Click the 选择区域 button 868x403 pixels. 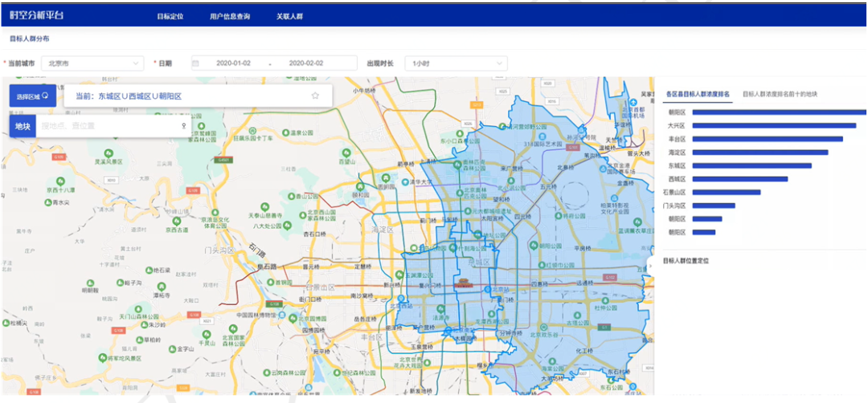33,96
